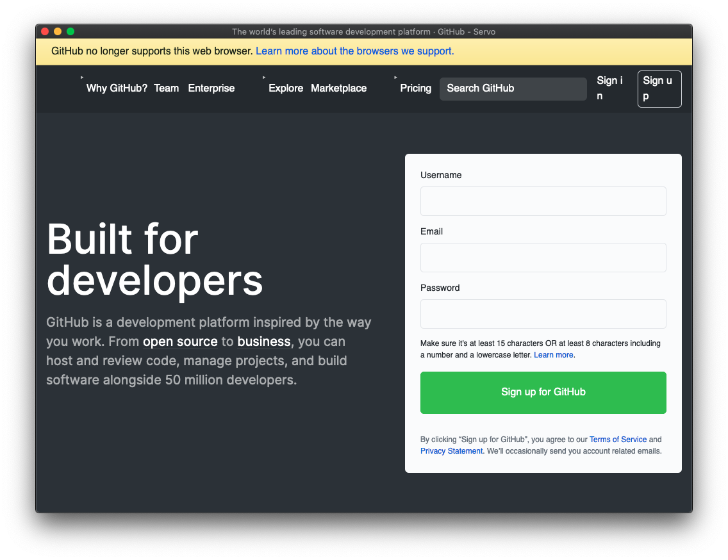Viewport: 728px width, 560px height.
Task: Click the open source link in the description
Action: (x=180, y=342)
